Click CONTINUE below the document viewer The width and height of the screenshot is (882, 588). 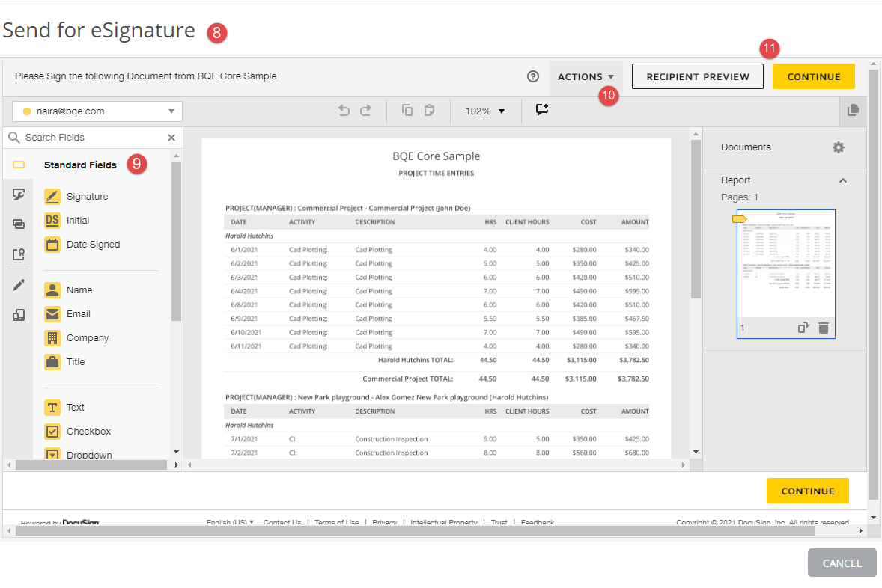pos(808,491)
